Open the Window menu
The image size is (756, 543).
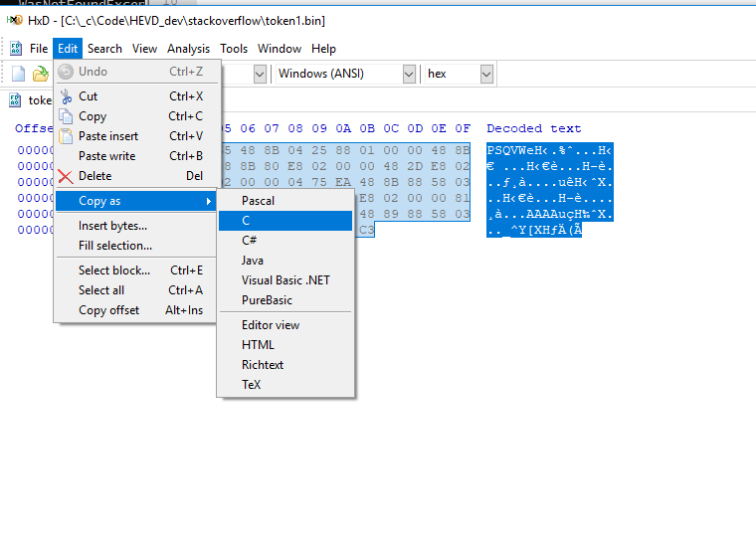click(x=280, y=49)
